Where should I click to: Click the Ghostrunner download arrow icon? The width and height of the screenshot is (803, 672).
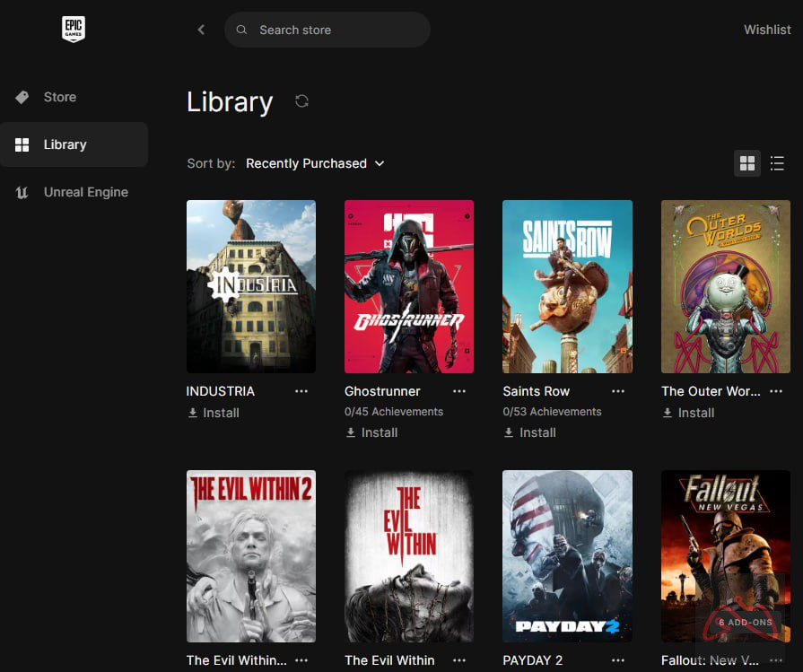[x=351, y=432]
